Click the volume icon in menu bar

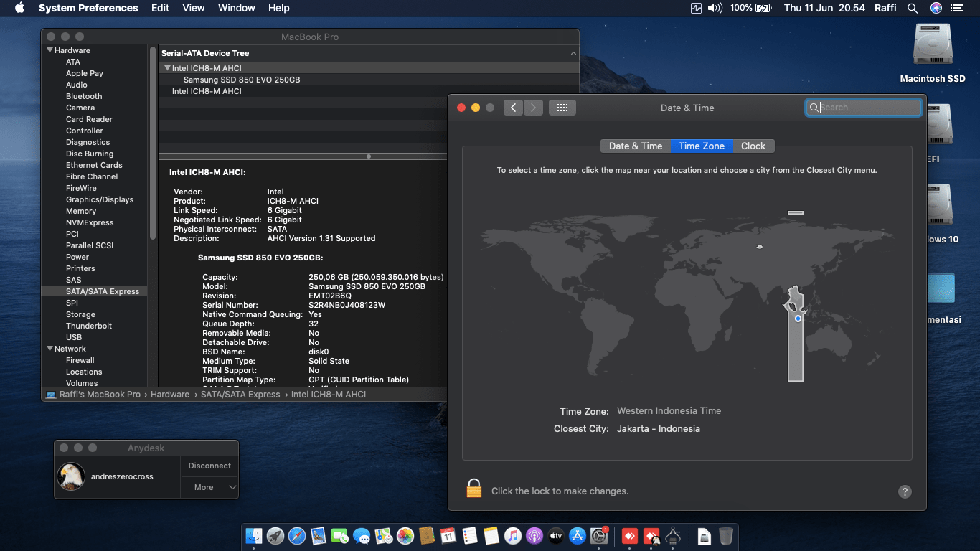[x=715, y=8]
